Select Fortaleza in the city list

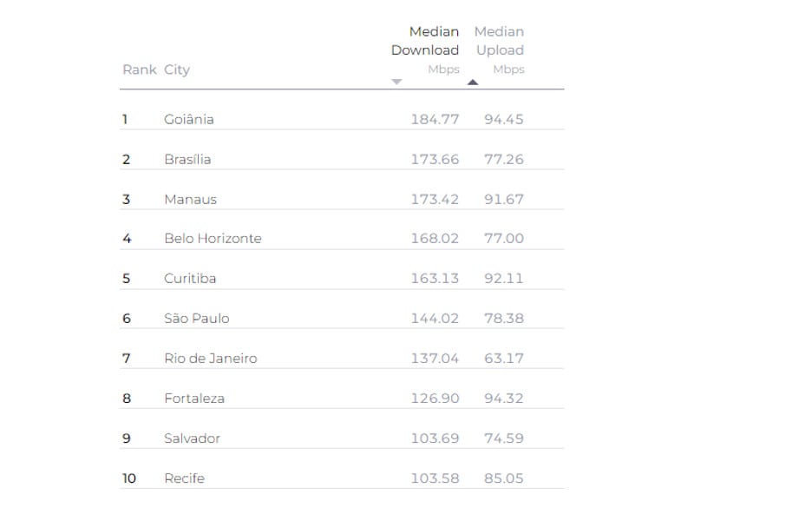194,399
